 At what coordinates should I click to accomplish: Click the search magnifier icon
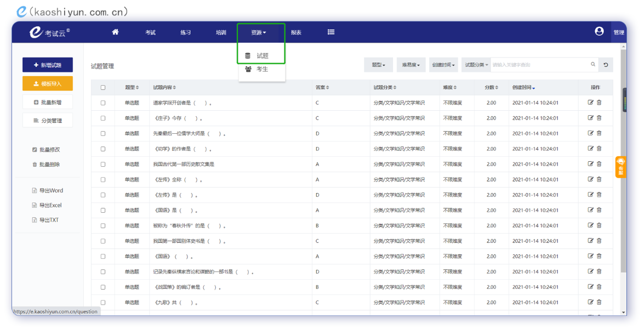(593, 65)
